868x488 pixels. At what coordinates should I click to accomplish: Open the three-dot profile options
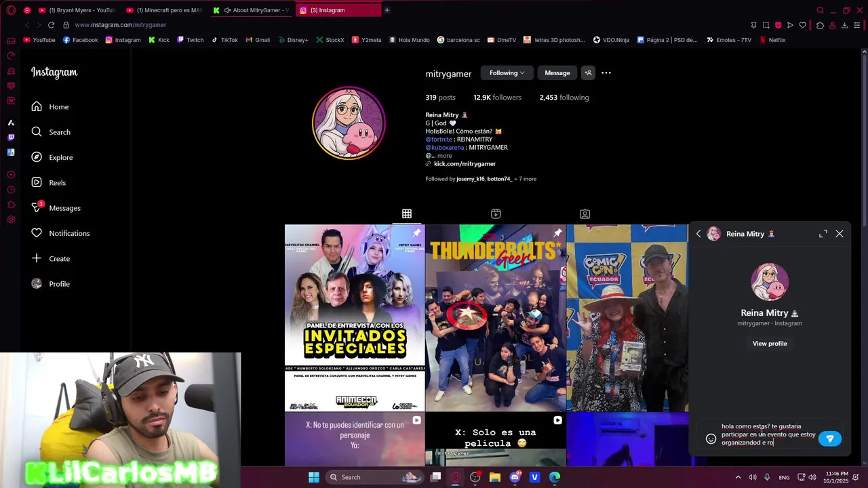(x=606, y=73)
